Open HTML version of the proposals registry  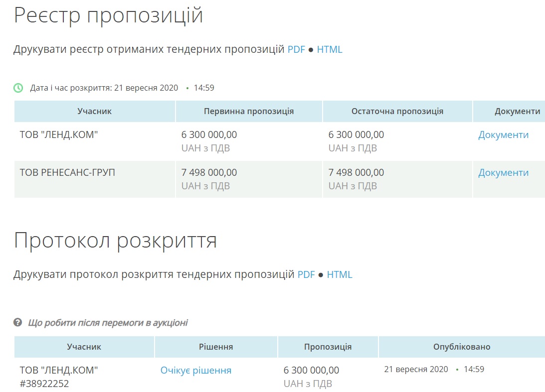point(330,50)
